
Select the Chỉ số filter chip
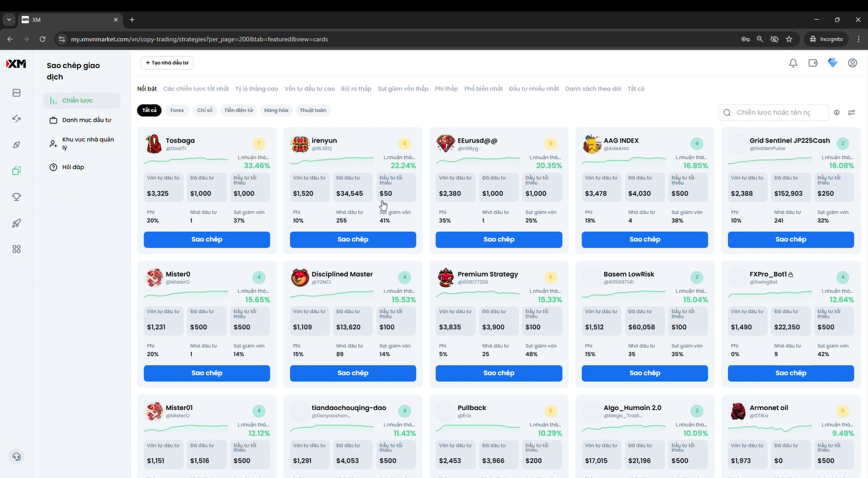point(205,110)
